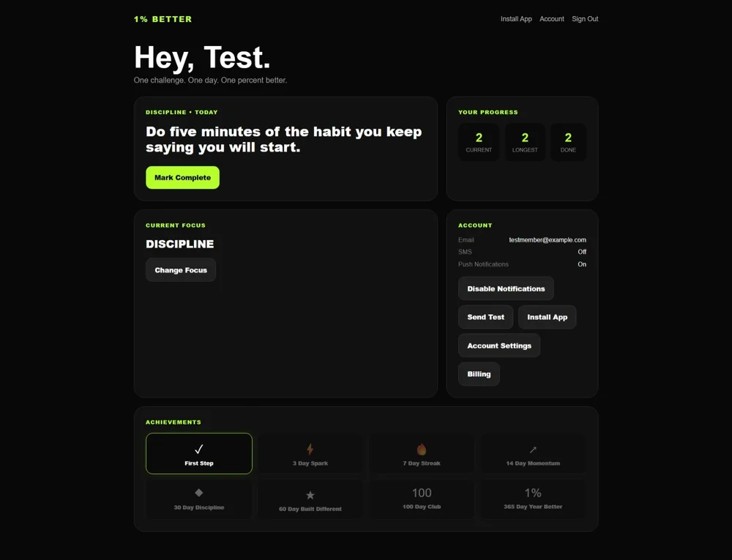Open the Billing page
This screenshot has width=732, height=560.
point(479,374)
